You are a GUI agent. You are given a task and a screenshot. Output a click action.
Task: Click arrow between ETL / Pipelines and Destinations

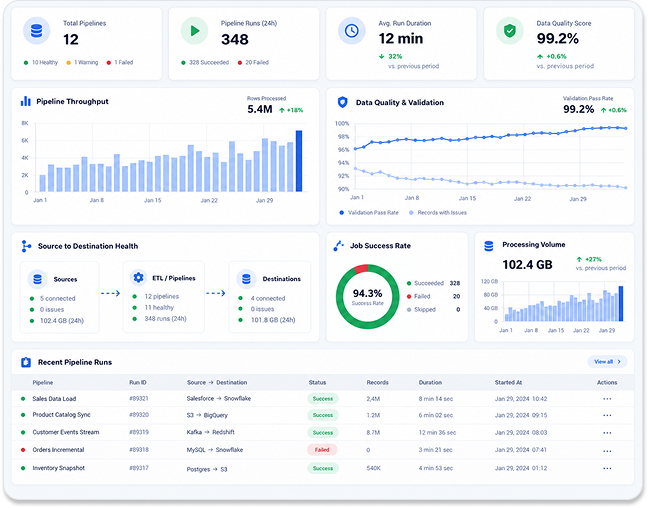pos(216,293)
